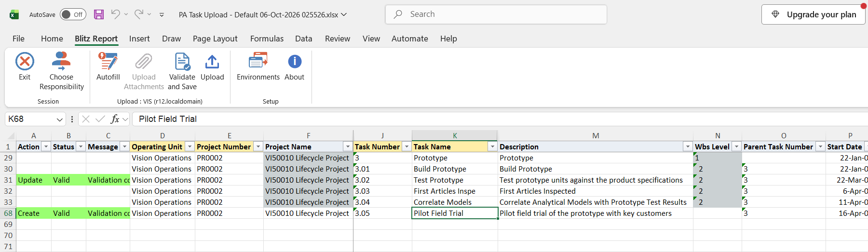Open the About info icon
868x252 pixels.
295,62
